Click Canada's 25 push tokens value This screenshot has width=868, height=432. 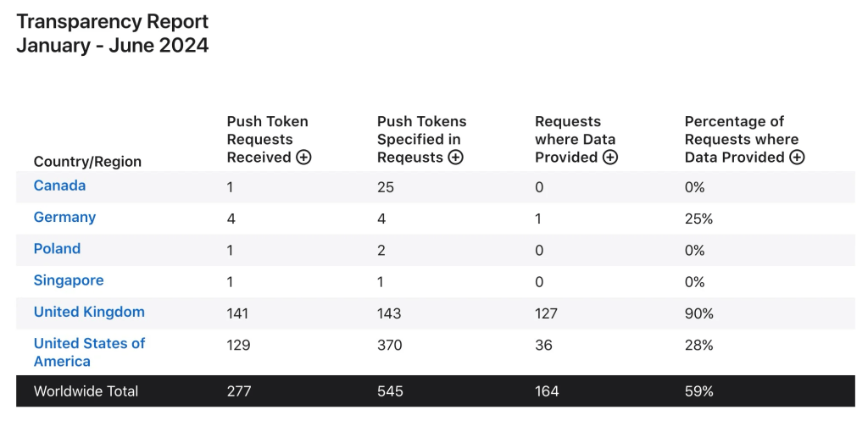tap(385, 187)
